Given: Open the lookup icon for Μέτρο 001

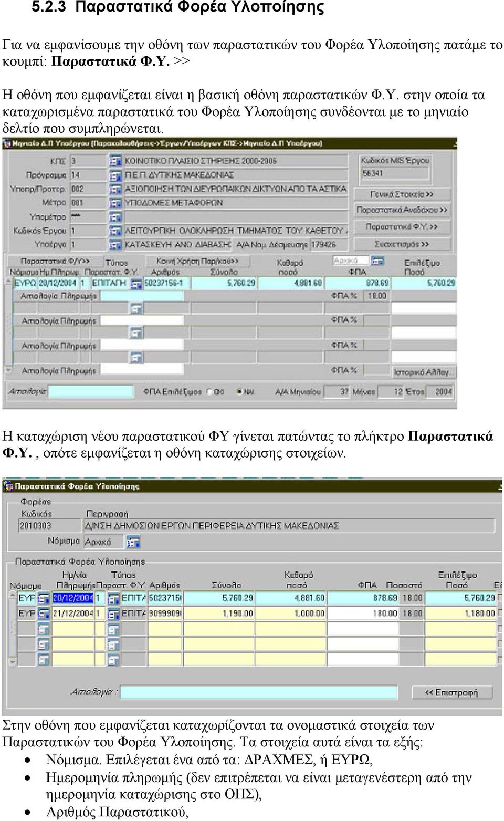Looking at the screenshot, I should click(x=115, y=203).
